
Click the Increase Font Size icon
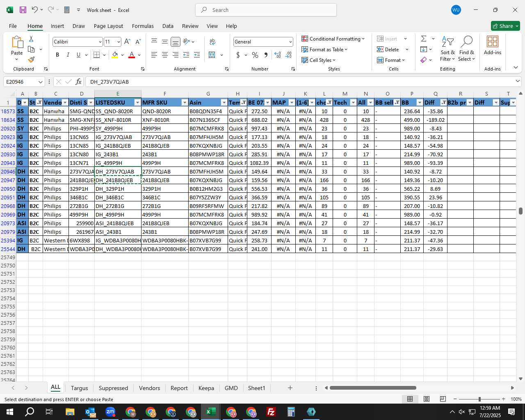(x=127, y=41)
